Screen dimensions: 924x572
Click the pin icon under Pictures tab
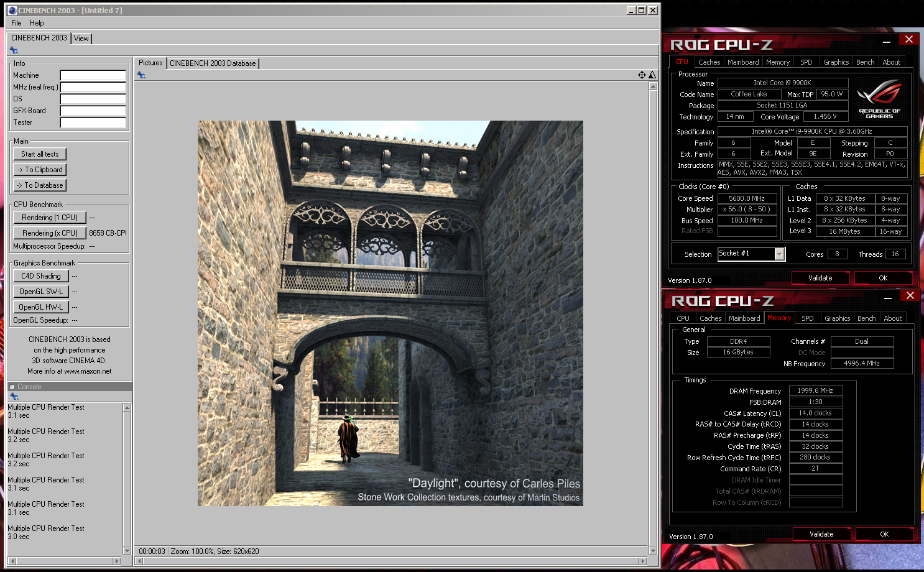pyautogui.click(x=141, y=75)
